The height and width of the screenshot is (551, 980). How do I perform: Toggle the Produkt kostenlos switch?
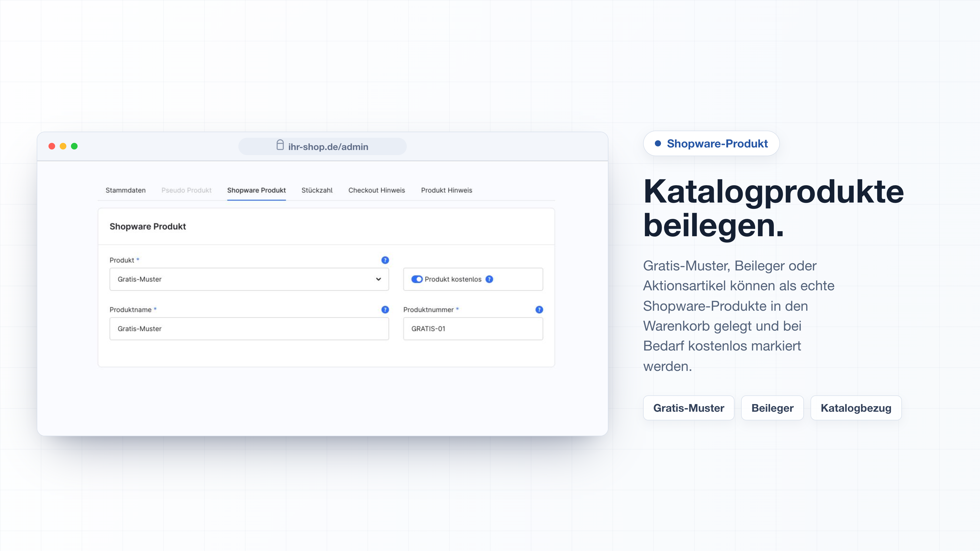coord(417,279)
